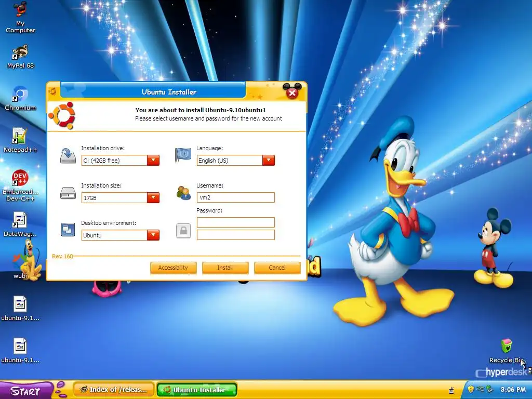Click the Installation size: label
The height and width of the screenshot is (399, 532).
pos(101,185)
